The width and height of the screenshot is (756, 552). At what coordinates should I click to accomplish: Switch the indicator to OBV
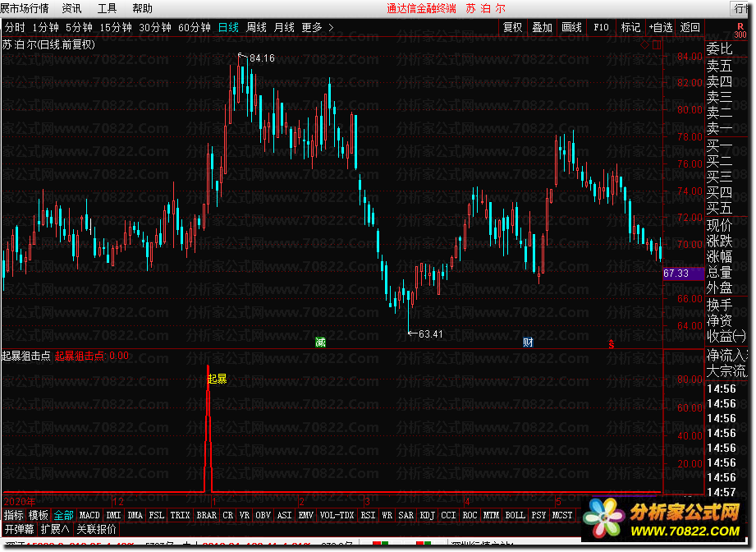point(263,515)
